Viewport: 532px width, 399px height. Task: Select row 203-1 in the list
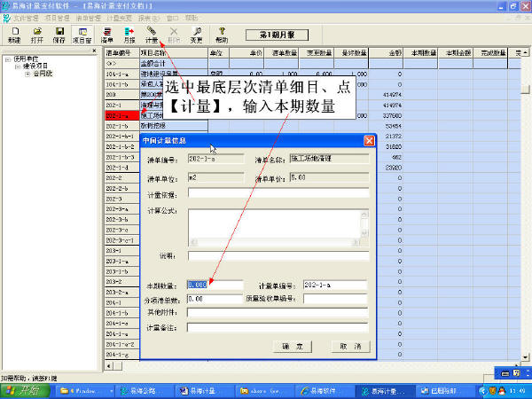point(122,251)
